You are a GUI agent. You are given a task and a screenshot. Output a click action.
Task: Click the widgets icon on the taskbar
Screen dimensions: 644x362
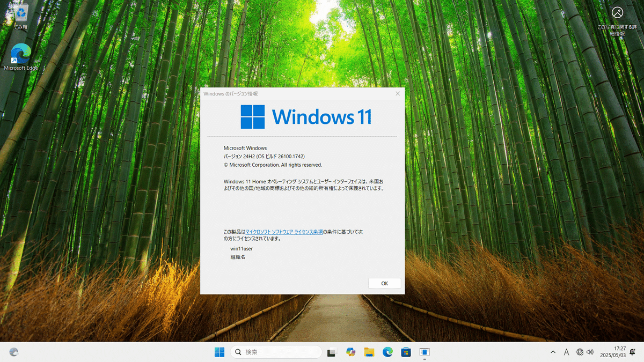point(14,352)
